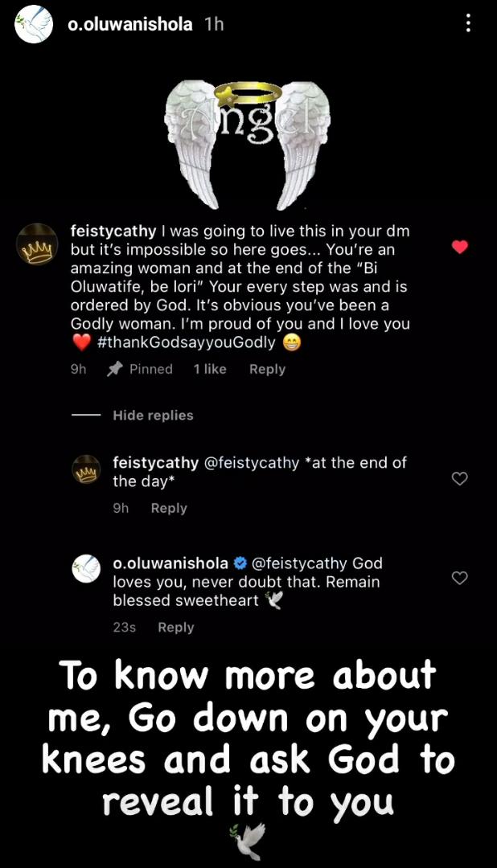This screenshot has height=868, width=497.
Task: Open the three-dot story options menu
Action: pos(468,24)
